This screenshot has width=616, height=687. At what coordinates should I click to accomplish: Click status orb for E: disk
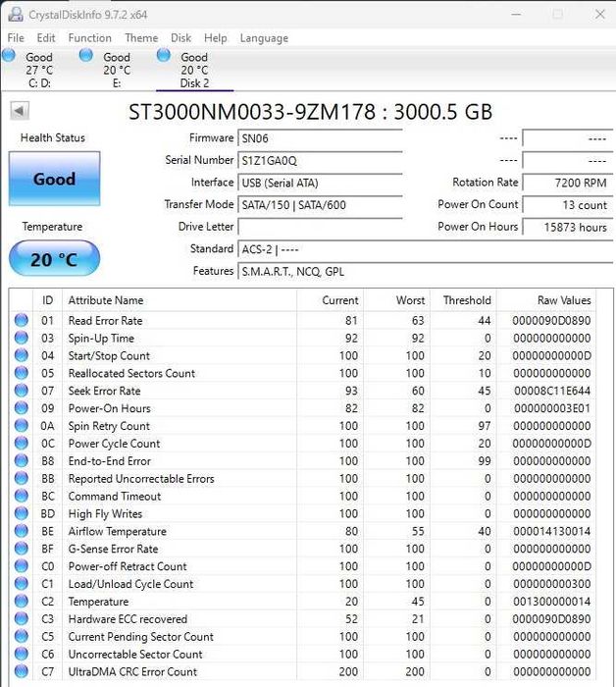[86, 56]
